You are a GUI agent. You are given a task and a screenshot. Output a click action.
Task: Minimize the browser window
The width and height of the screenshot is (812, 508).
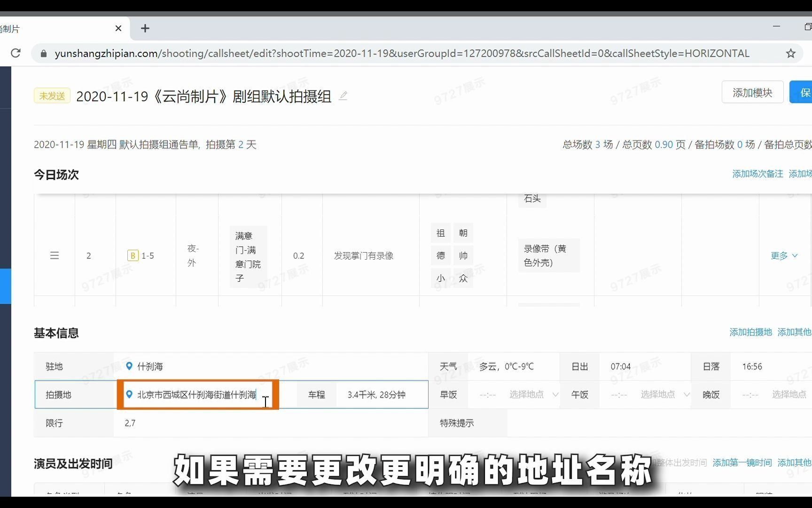click(x=777, y=27)
